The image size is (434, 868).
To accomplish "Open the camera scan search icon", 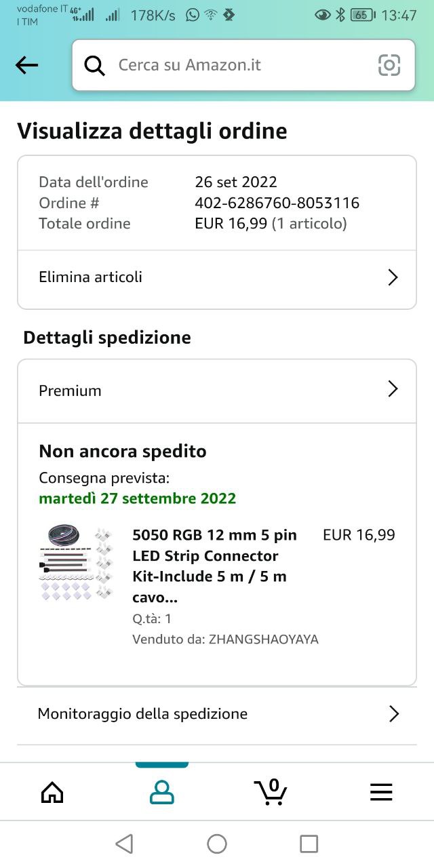I will (x=389, y=65).
